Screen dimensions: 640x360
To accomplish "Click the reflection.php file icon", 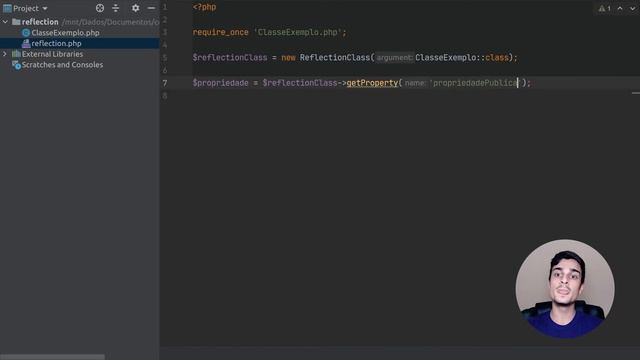I will click(26, 43).
